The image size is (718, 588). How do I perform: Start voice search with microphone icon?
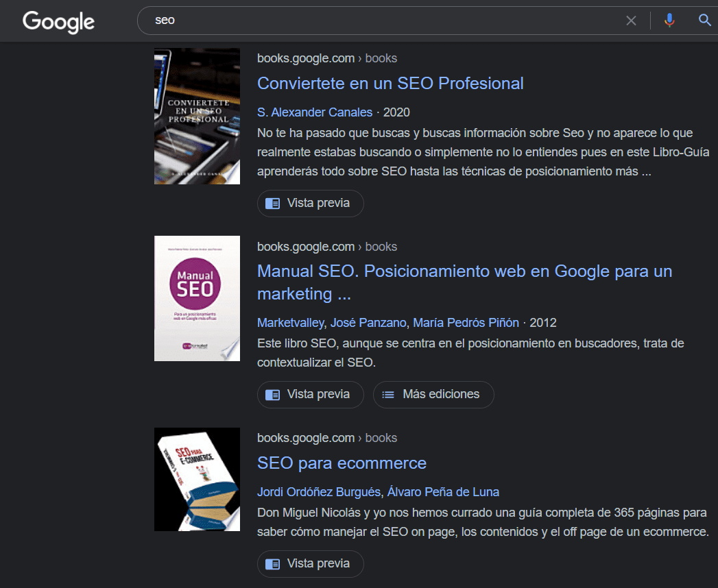669,21
